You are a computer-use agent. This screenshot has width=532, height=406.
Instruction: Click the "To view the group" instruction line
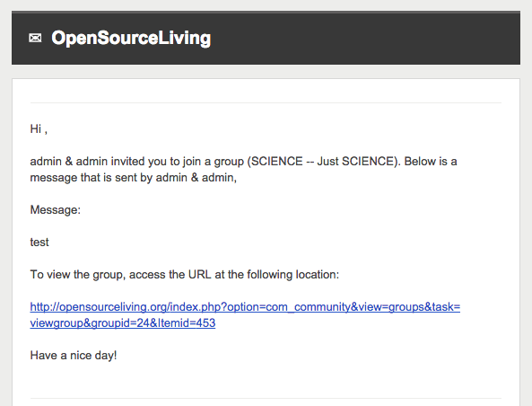185,275
